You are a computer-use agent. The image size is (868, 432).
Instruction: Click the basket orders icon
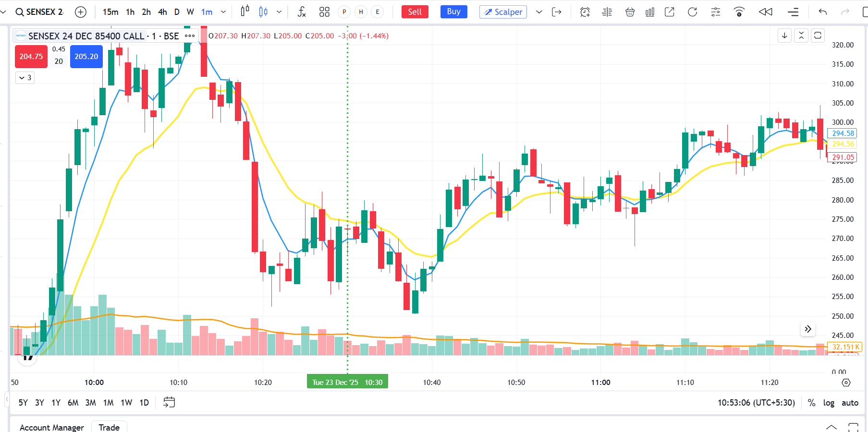pos(630,12)
